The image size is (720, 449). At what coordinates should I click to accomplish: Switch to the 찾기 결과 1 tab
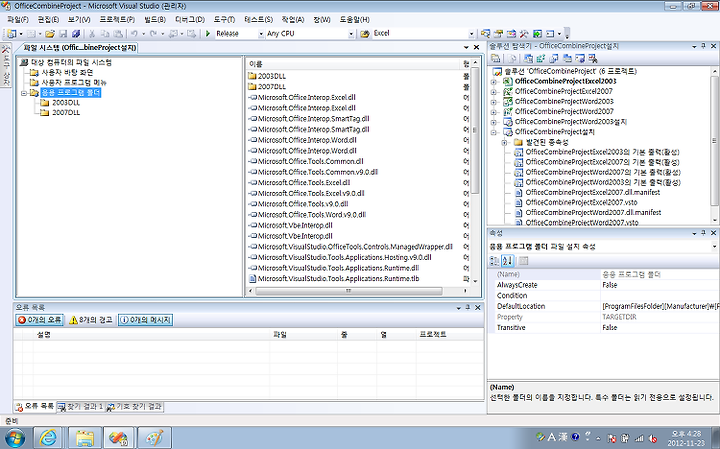tap(82, 407)
